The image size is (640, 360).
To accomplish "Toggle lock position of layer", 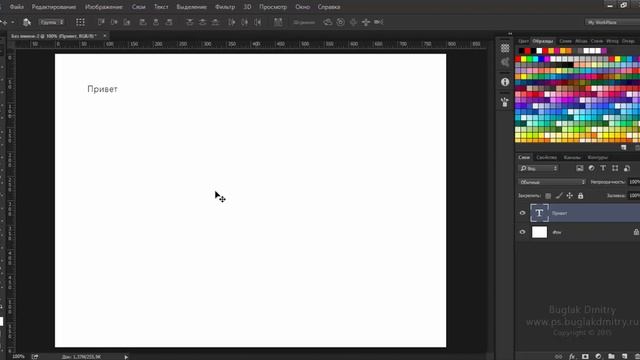I will [x=569, y=196].
